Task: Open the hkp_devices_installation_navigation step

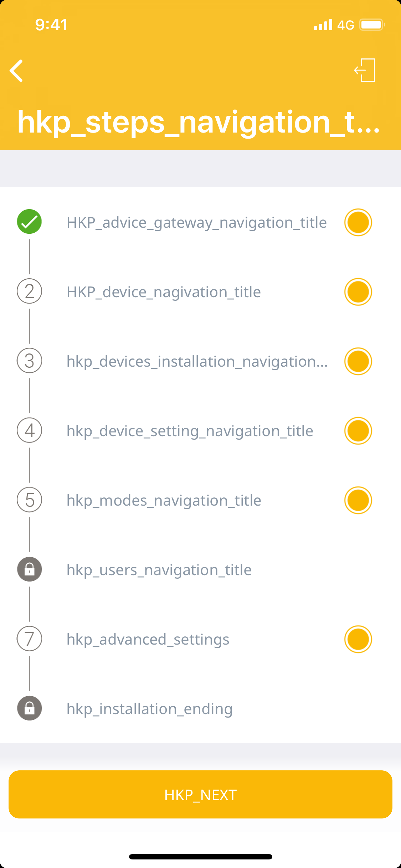Action: (x=197, y=361)
